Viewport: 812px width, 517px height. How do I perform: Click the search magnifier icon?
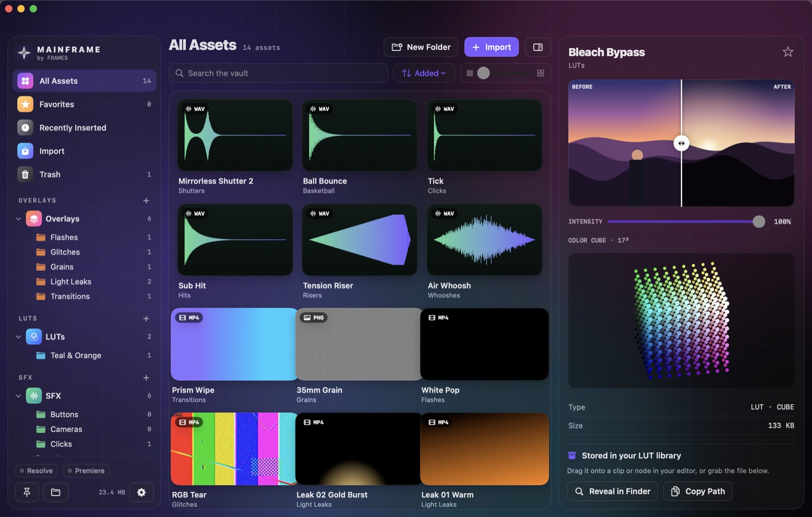point(180,73)
